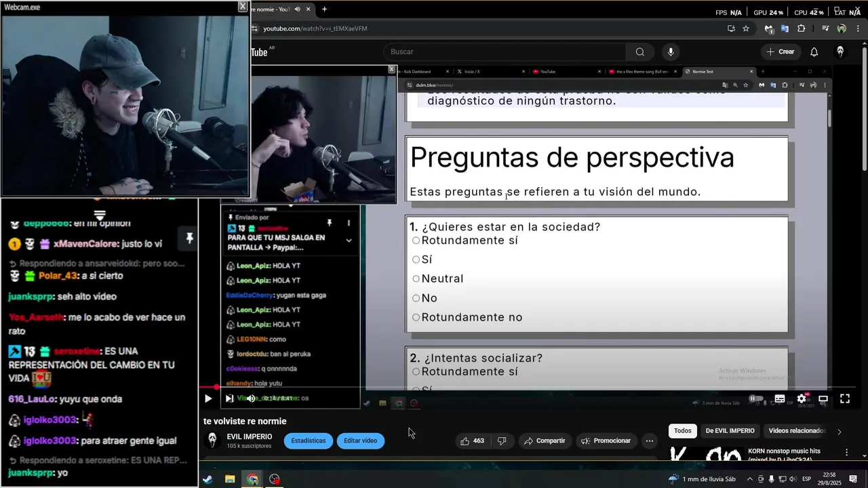Screen dimensions: 868x488
Task: Click the red video progress scrubber
Action: [x=216, y=388]
